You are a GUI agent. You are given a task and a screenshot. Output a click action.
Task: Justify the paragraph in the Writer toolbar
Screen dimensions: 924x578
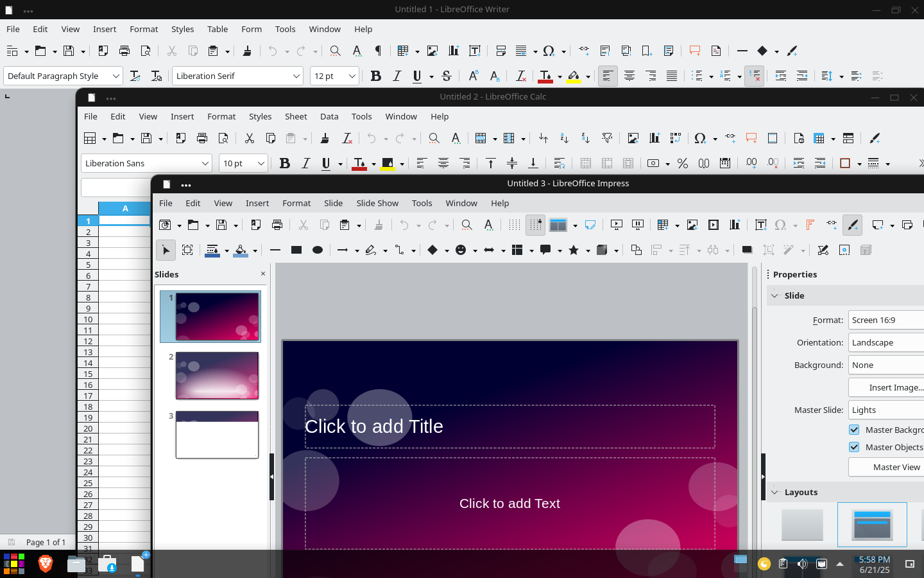(672, 76)
